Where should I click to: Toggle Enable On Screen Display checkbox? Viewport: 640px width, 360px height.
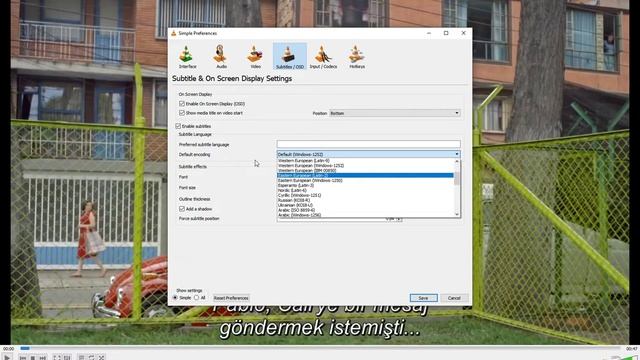[182, 104]
